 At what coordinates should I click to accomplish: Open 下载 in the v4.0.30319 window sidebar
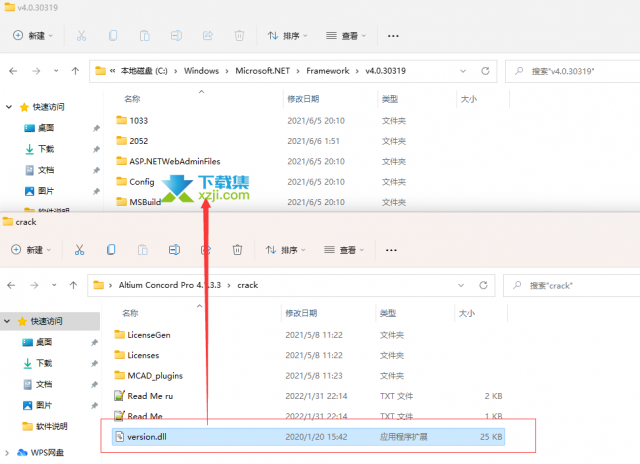[x=46, y=149]
